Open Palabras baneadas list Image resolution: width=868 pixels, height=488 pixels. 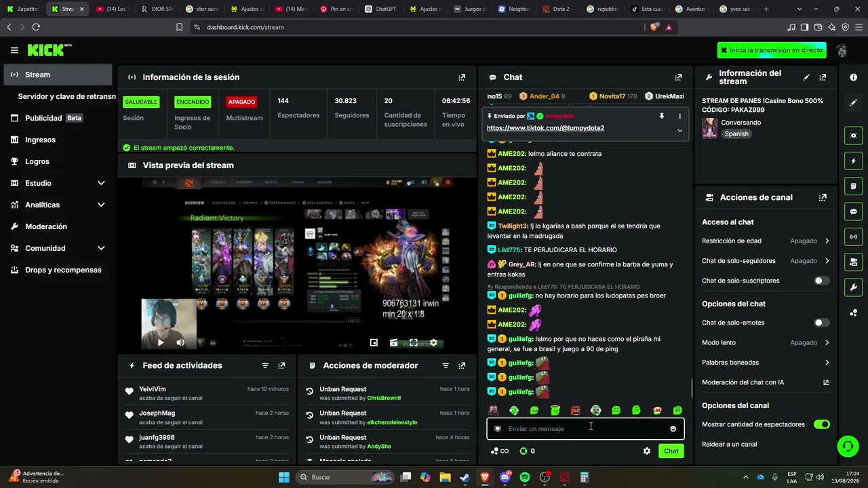(766, 363)
